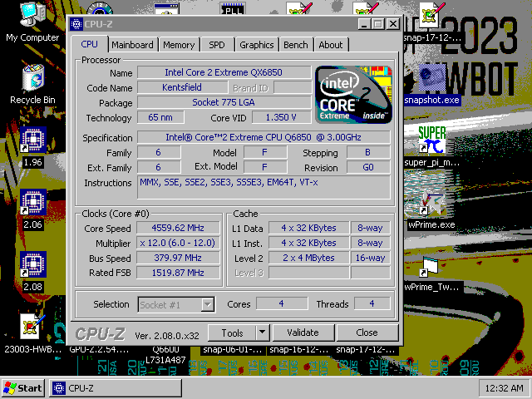This screenshot has width=532, height=399.
Task: Click the L1 Data 4 x 32 KBytes value
Action: tap(308, 228)
